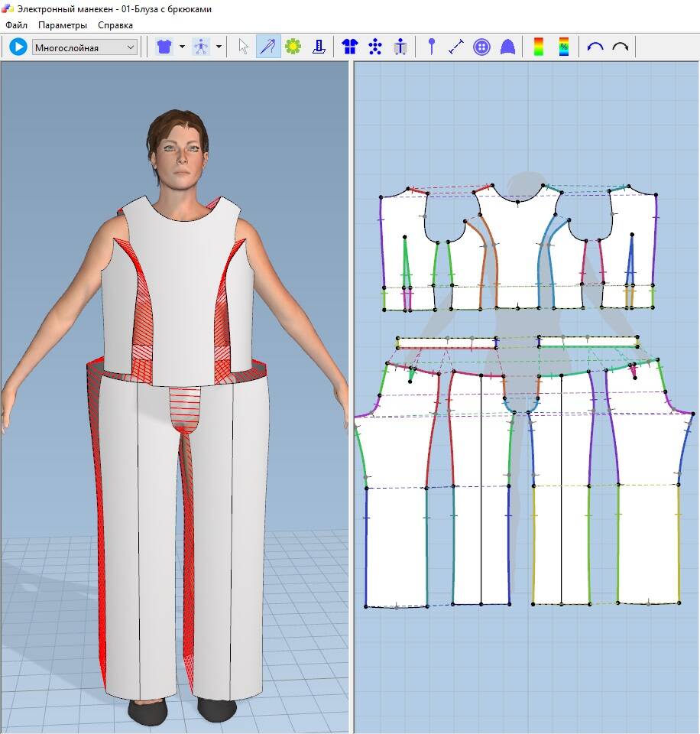Open the Многослойная mode combo box
700x734 pixels.
pos(84,47)
